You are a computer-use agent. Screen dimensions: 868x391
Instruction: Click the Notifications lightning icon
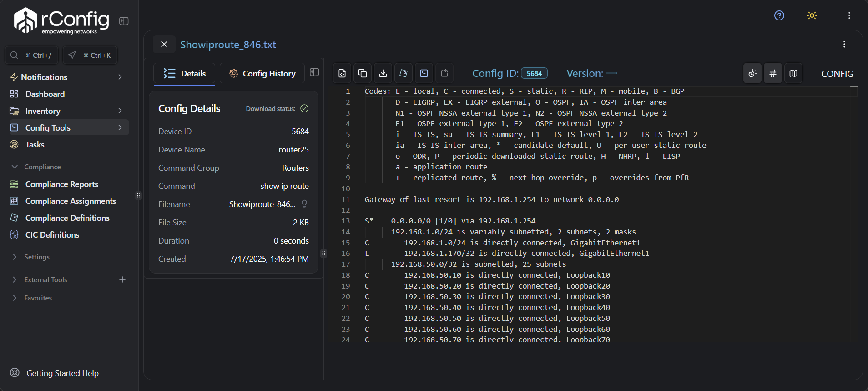click(14, 77)
